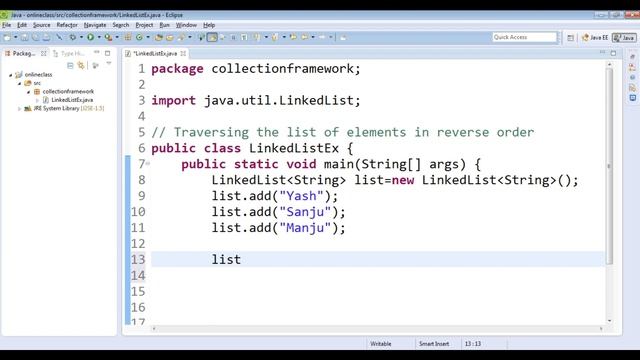Click the Save icon in the toolbar
This screenshot has height=360, width=640.
click(24, 38)
